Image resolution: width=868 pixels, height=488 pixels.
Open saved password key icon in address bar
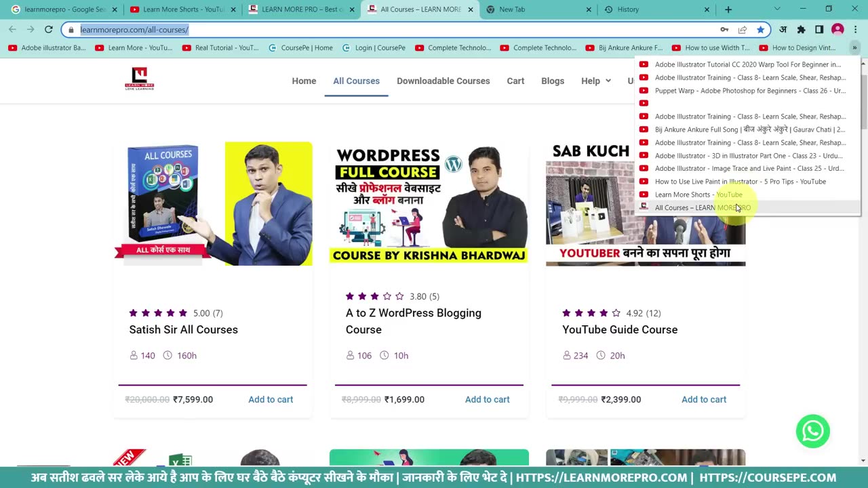click(724, 30)
